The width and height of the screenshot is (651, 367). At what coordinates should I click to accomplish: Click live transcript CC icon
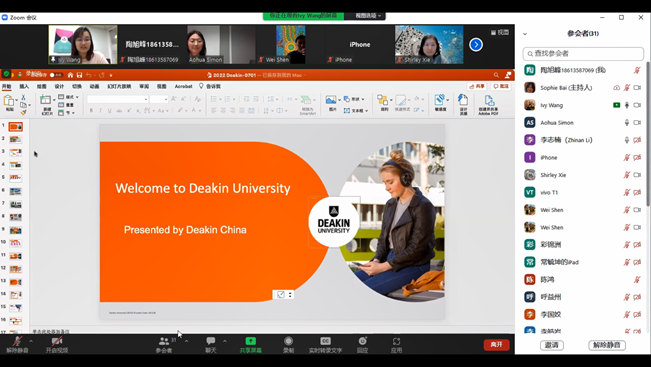[x=326, y=341]
